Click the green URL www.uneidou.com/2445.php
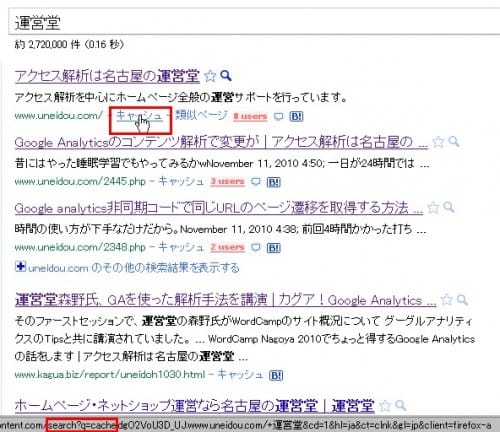The height and width of the screenshot is (432, 500). pos(80,182)
